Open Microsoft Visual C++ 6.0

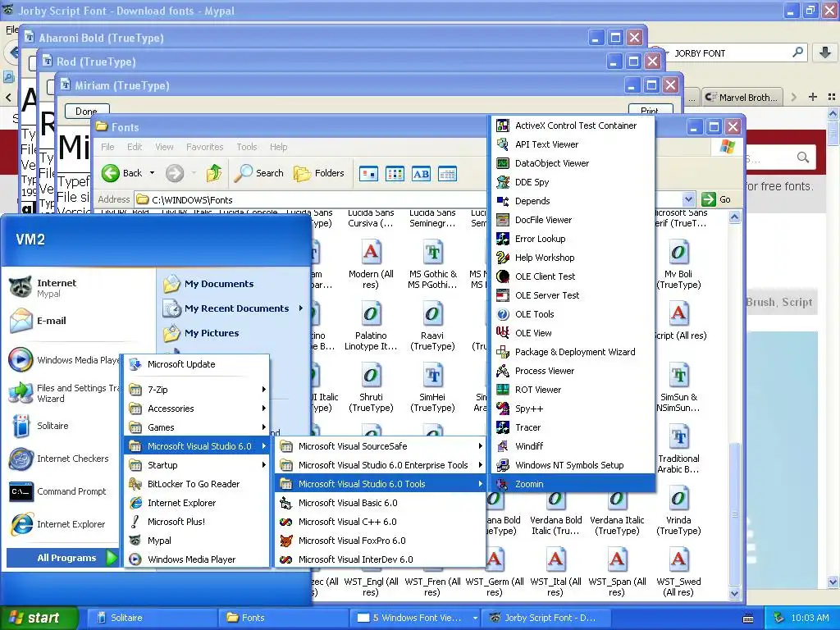point(380,521)
